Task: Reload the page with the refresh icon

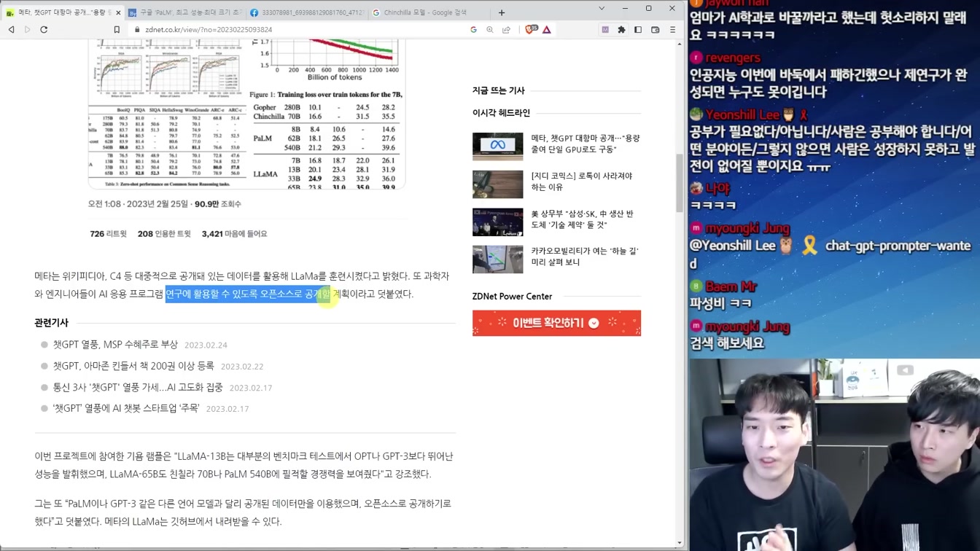Action: click(44, 30)
